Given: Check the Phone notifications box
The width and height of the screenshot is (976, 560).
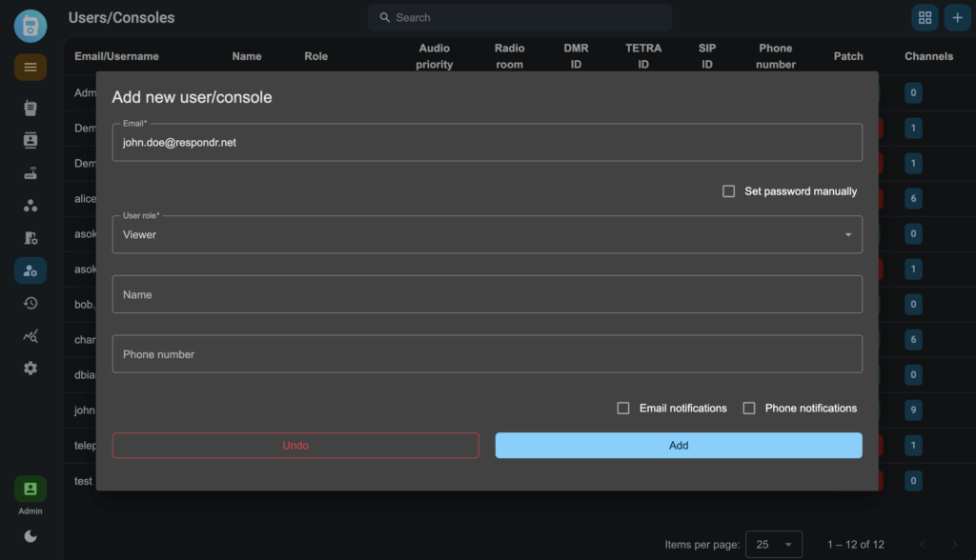Looking at the screenshot, I should tap(749, 409).
